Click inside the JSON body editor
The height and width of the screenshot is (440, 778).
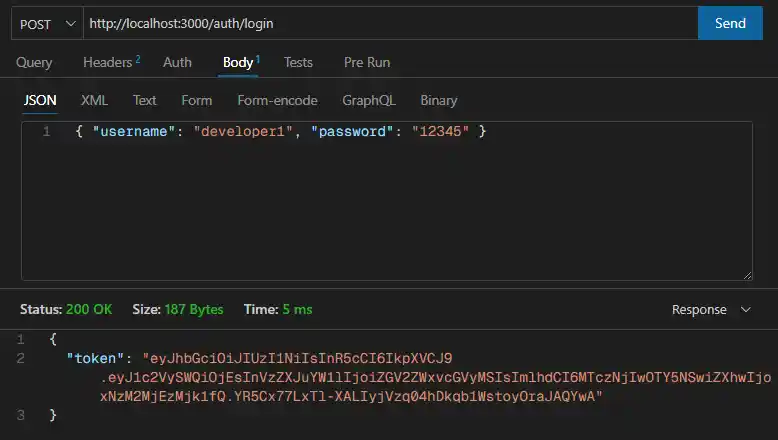387,201
